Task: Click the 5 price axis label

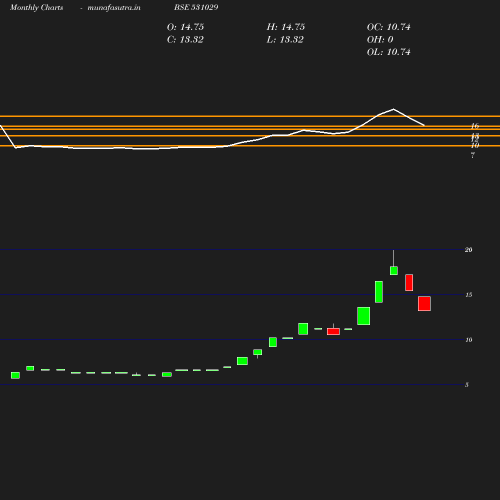Action: (467, 385)
